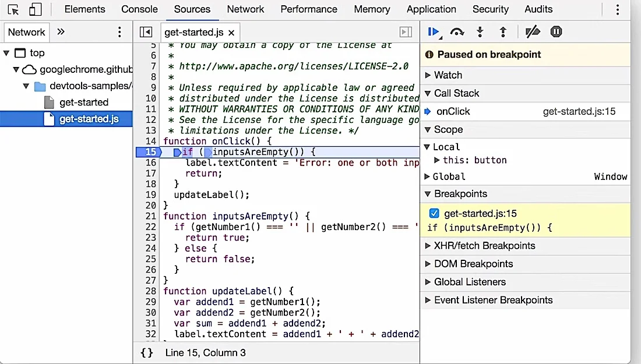Click the 'Line 15, Column 3' status text

coord(206,352)
